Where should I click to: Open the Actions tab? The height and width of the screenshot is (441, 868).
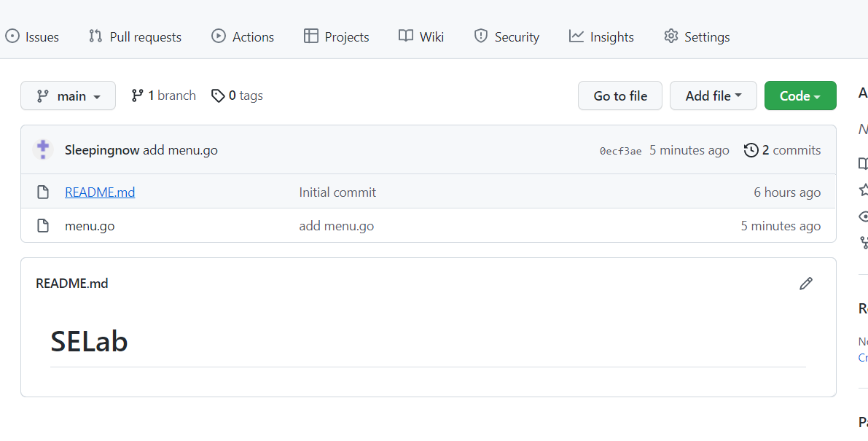coord(243,36)
